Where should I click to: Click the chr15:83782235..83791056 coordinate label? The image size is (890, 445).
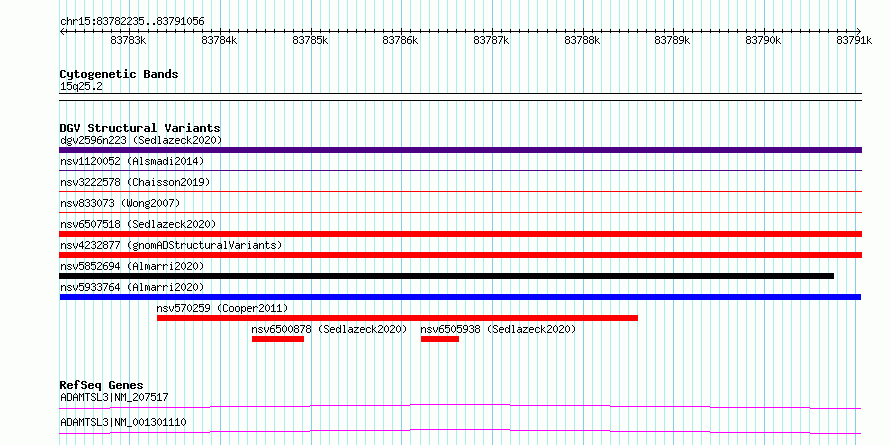[x=132, y=22]
